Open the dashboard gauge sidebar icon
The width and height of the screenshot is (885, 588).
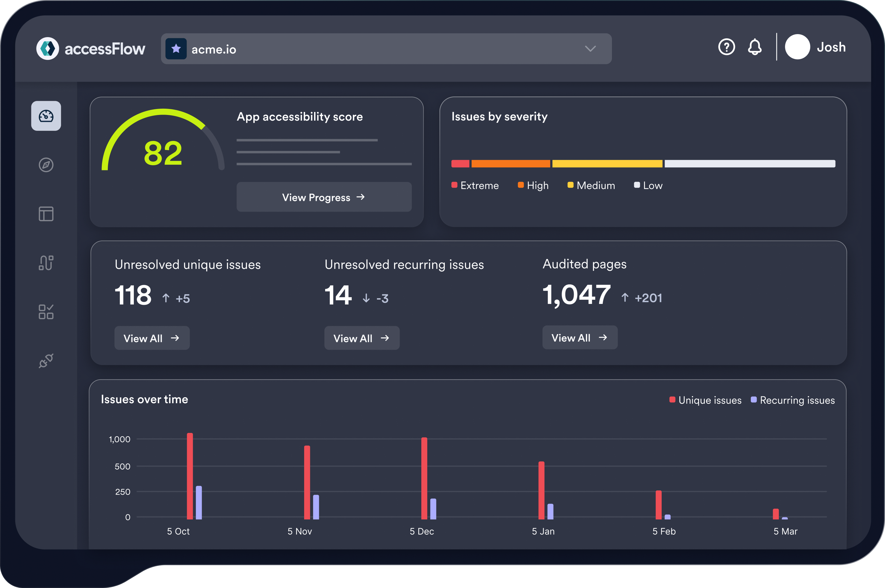[x=46, y=116]
